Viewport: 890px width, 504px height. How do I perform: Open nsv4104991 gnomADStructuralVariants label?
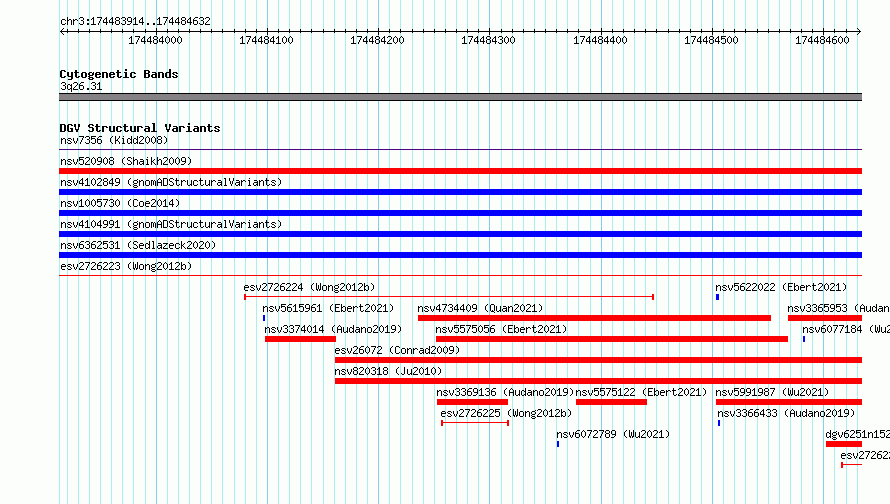click(x=171, y=224)
